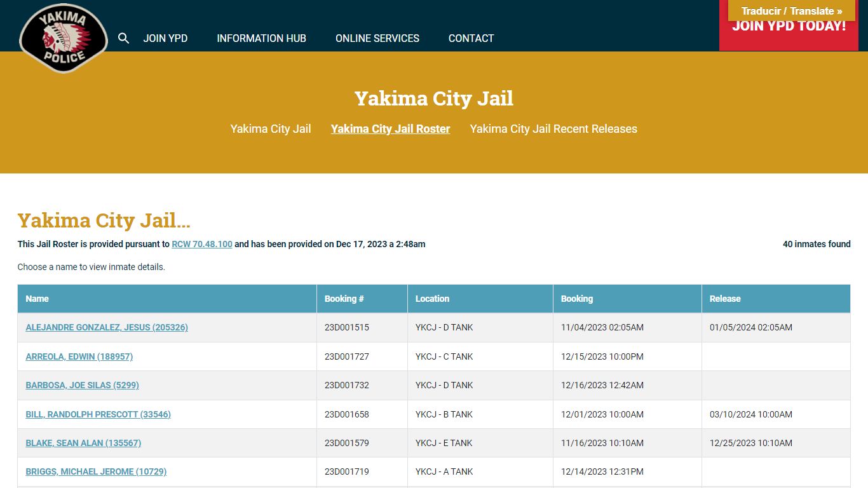Click release date 12/25/2023 10:10AM
Image resolution: width=868 pixels, height=488 pixels.
point(751,443)
